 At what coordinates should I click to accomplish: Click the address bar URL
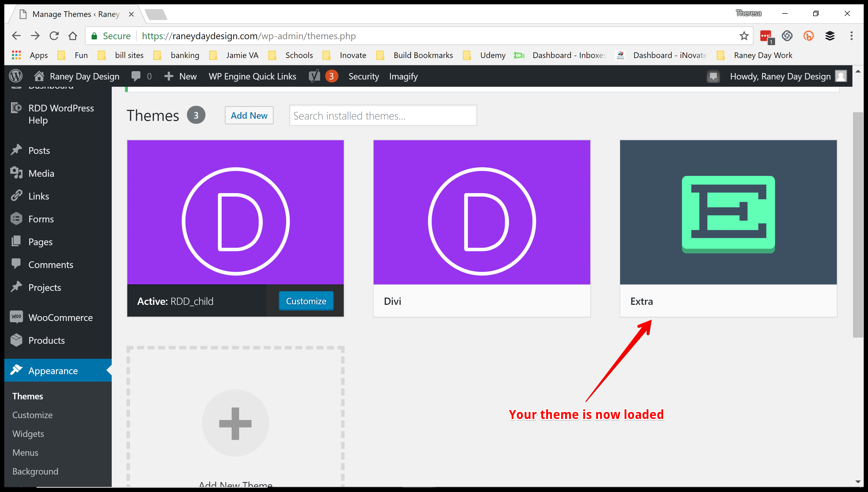point(249,36)
